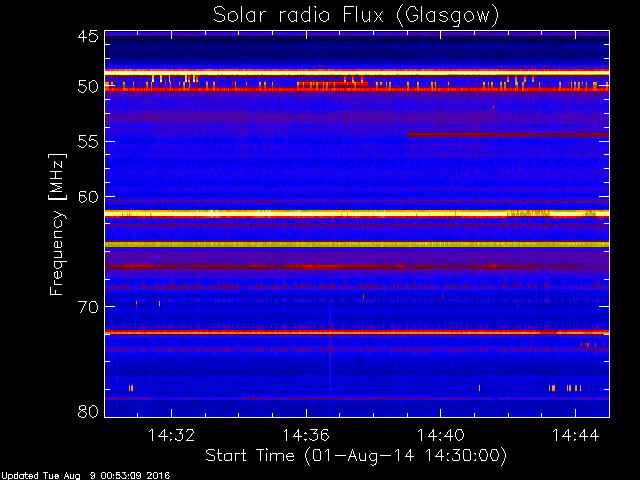Click the plot title 'Solar radio Flux (Glasgow)'
This screenshot has height=480, width=640.
pyautogui.click(x=356, y=16)
